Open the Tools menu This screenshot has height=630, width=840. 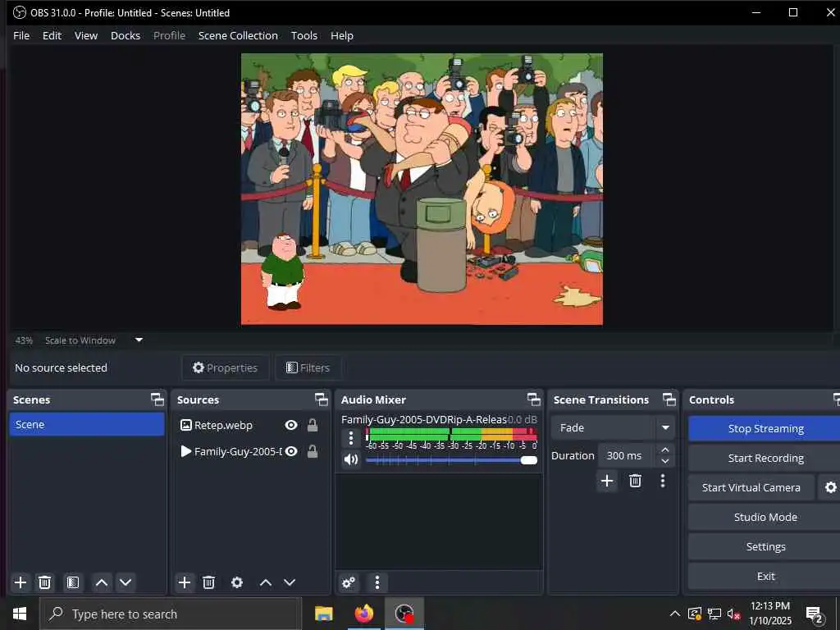[304, 35]
